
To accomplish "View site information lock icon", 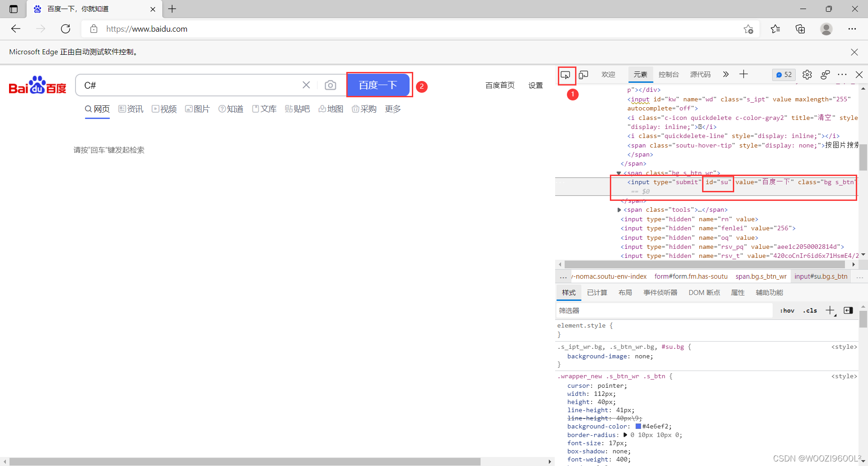I will [x=94, y=29].
